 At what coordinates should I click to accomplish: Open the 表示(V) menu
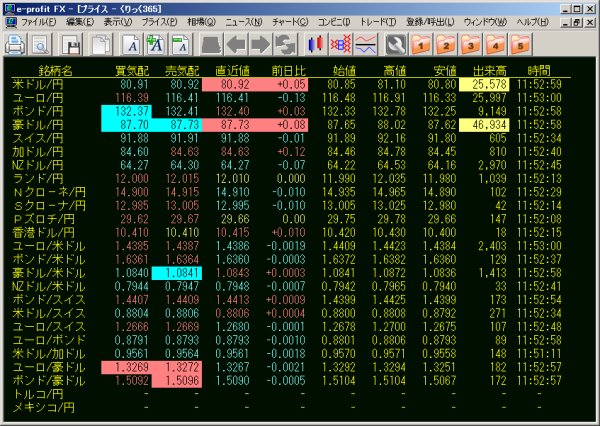tap(117, 22)
